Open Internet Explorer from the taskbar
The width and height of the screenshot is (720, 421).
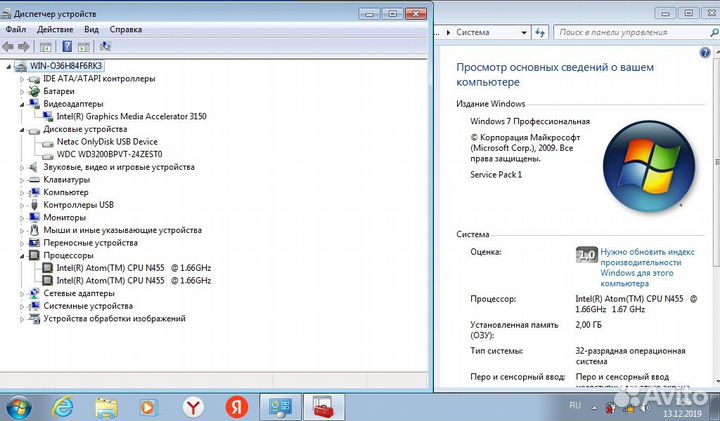62,407
